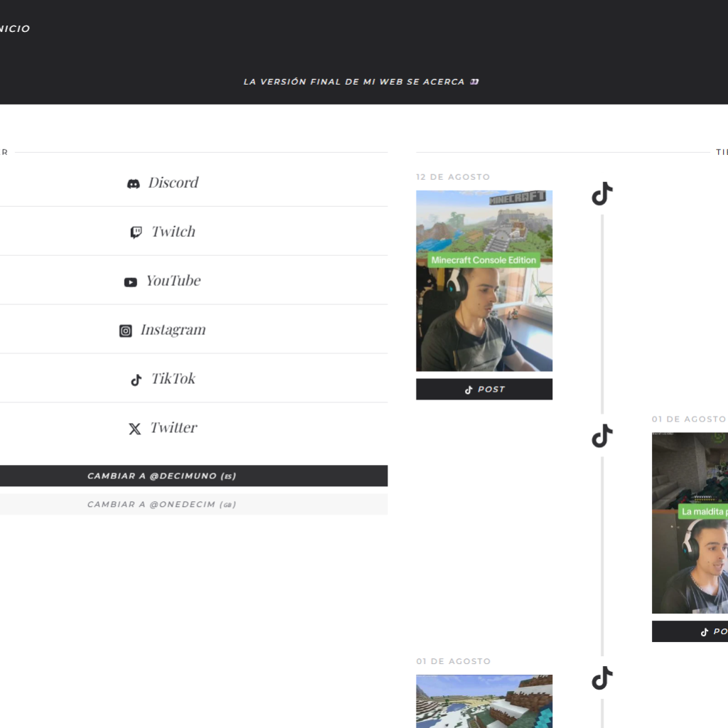This screenshot has height=728, width=728.
Task: Switch to the @onedecim (GB) profile
Action: coord(162,504)
